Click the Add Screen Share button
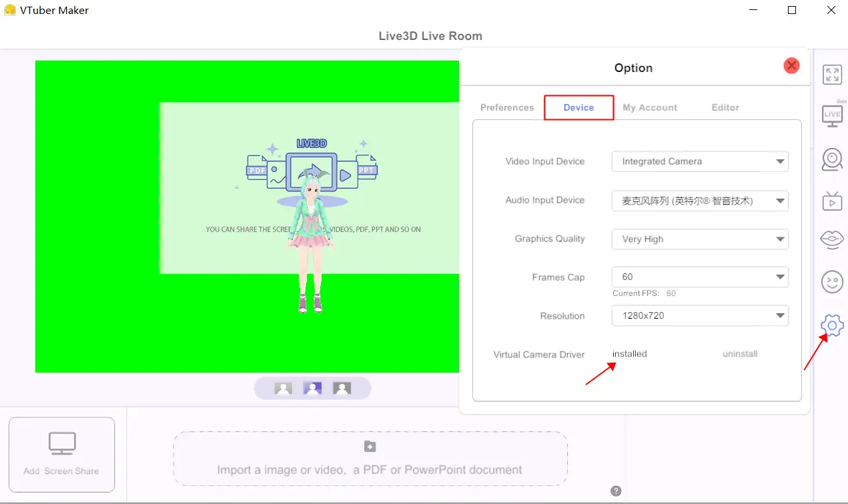 pyautogui.click(x=61, y=455)
